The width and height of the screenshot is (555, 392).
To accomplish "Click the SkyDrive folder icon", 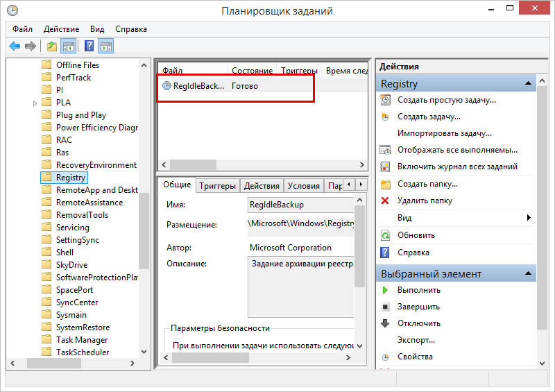I will pos(46,264).
